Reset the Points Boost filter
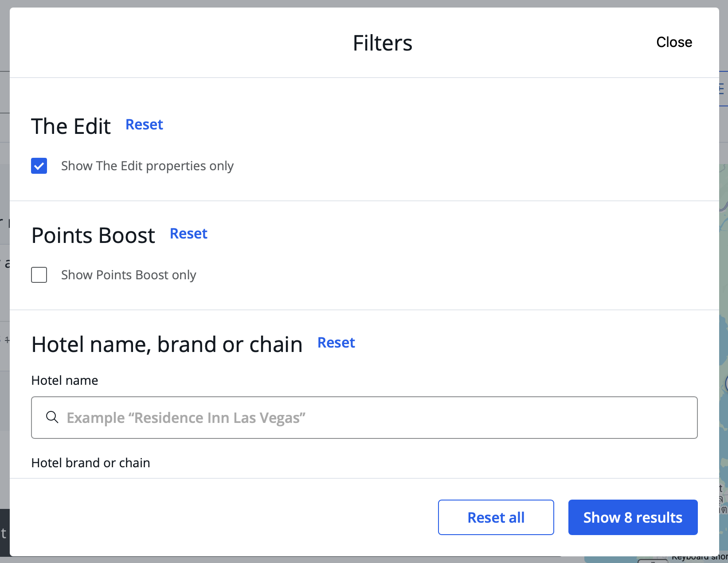 pos(188,234)
